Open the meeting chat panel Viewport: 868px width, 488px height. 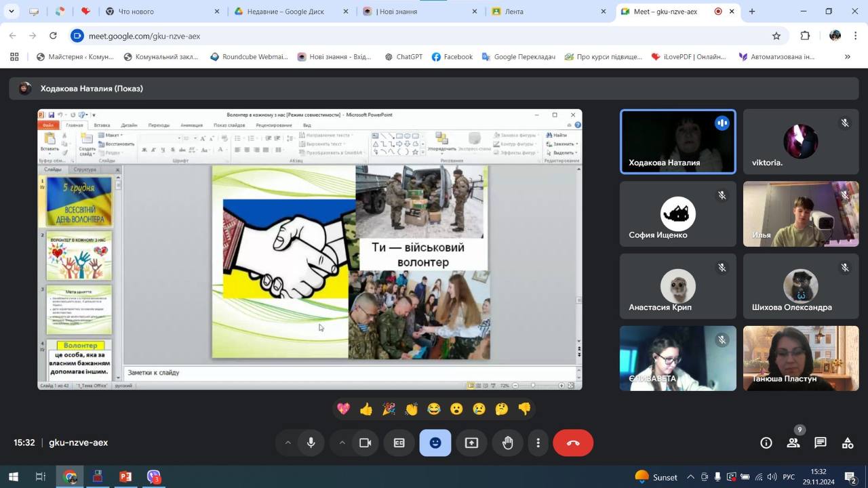(821, 443)
